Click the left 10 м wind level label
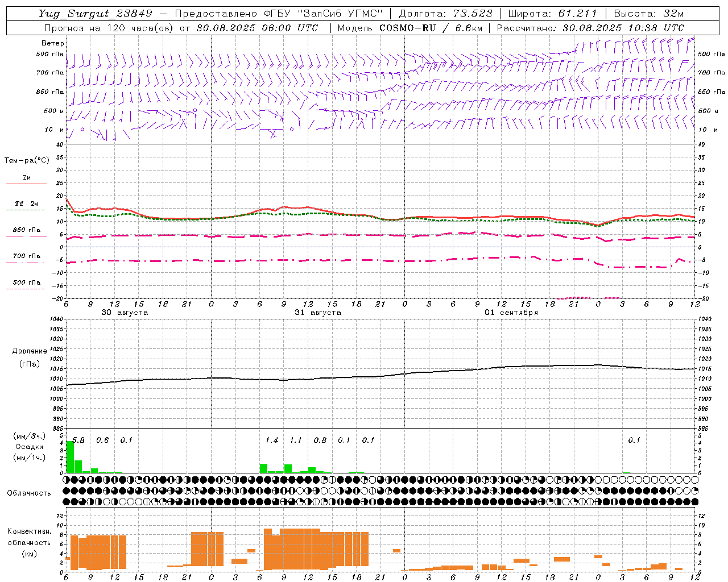 54,130
